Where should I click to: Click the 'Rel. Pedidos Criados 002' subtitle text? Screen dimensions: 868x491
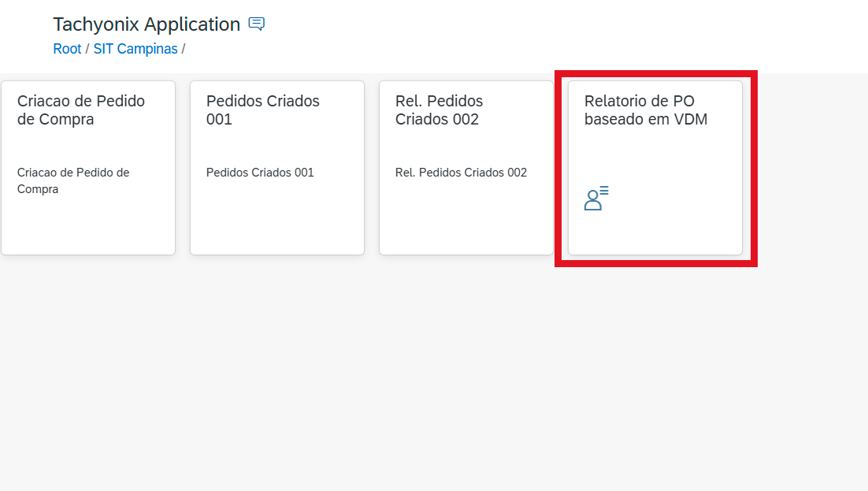(x=461, y=173)
